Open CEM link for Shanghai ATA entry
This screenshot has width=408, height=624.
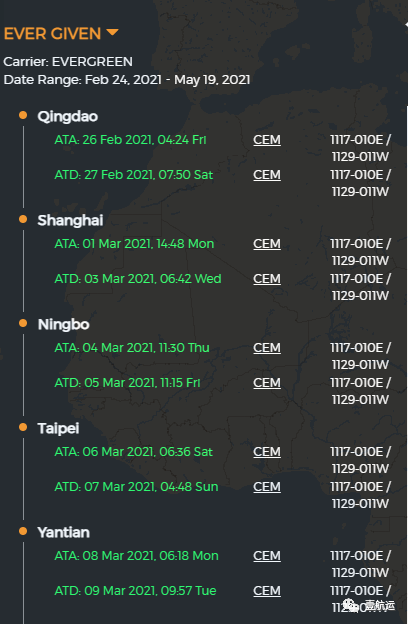267,244
